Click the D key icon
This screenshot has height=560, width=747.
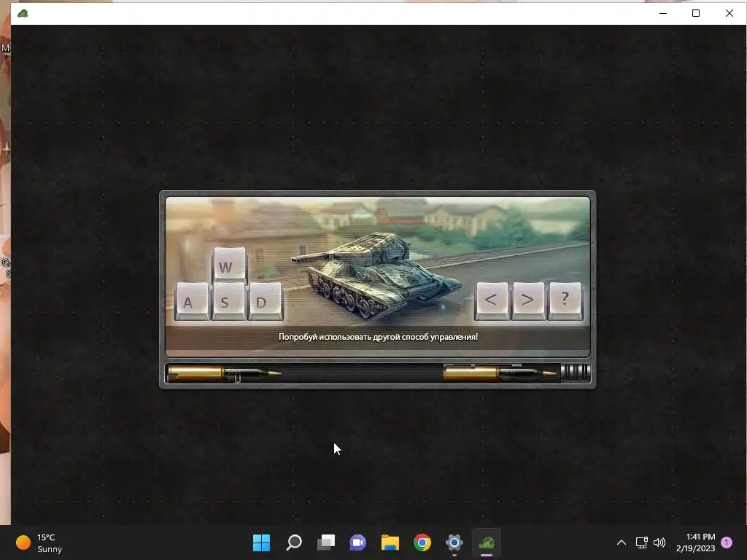[x=266, y=301]
